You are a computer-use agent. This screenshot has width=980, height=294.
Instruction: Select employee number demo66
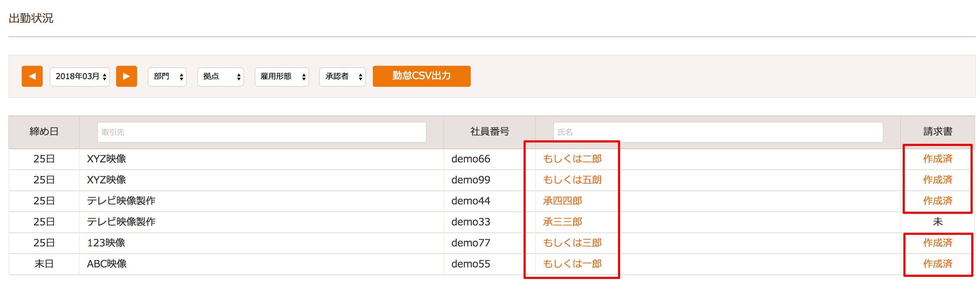pos(471,159)
